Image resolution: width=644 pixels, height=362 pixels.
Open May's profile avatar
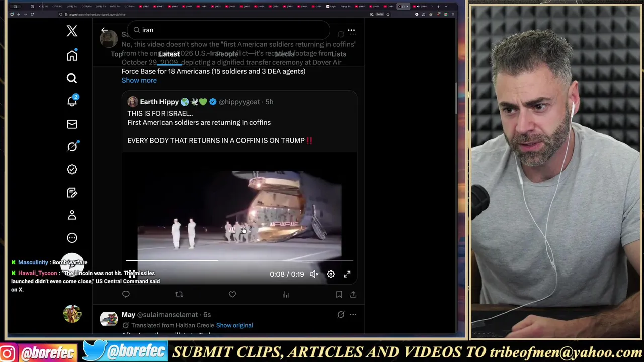(x=109, y=319)
